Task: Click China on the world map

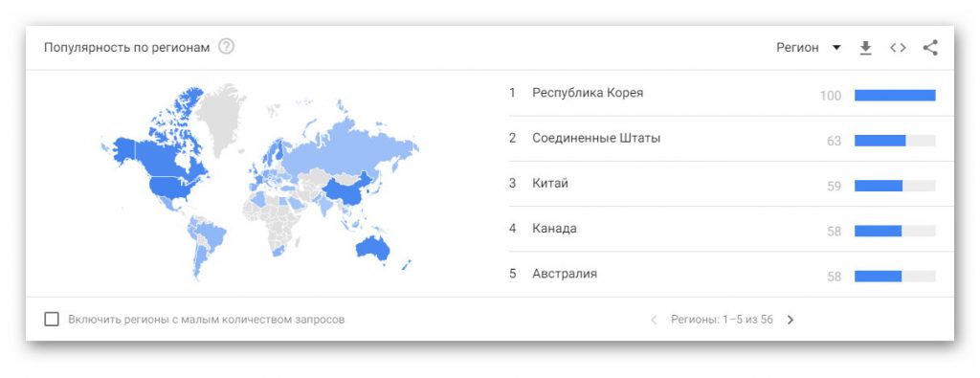Action: tap(348, 189)
